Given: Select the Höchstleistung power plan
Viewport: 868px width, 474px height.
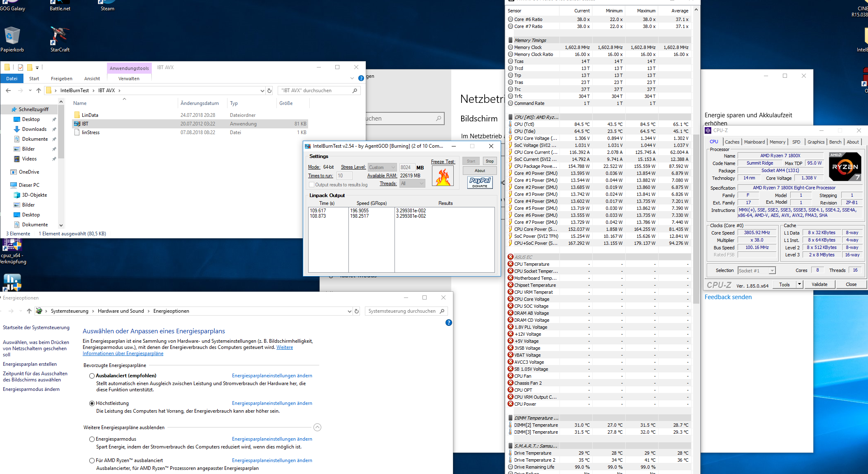Looking at the screenshot, I should [x=92, y=403].
